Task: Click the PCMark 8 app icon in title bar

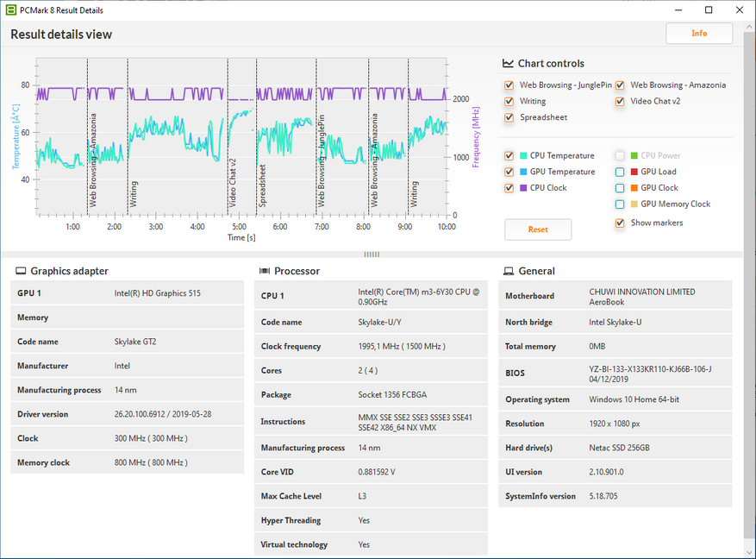Action: [10, 10]
